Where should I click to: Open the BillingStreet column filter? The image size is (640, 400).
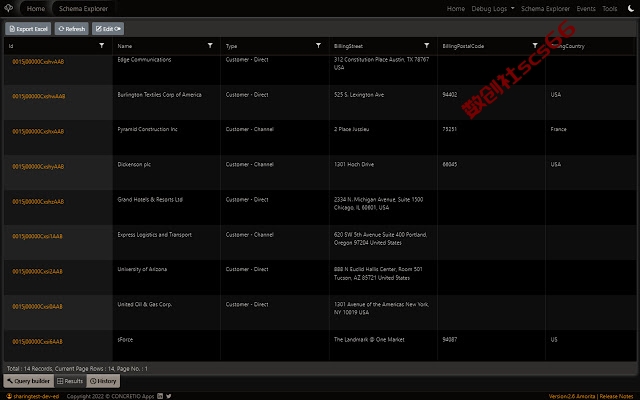pos(427,46)
